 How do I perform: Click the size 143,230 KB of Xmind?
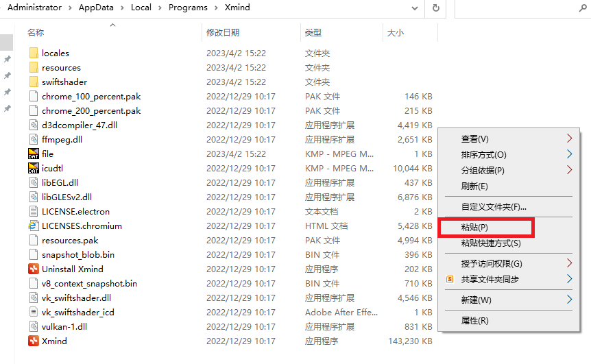coord(410,341)
